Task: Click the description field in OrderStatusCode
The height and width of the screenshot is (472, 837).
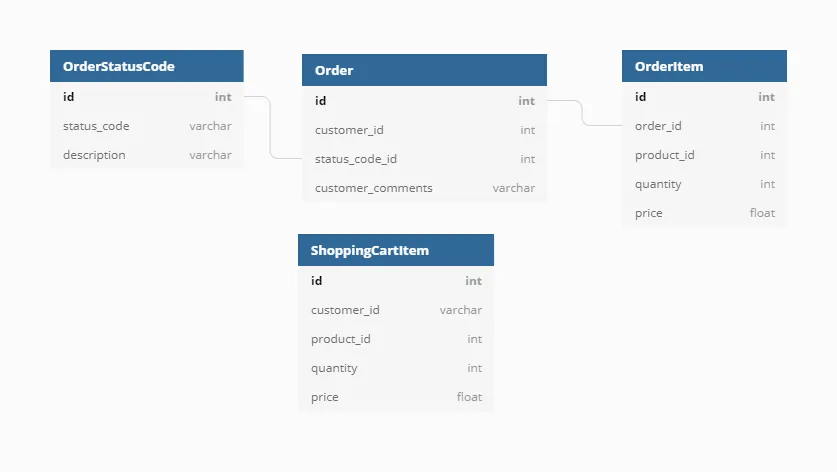Action: pos(147,155)
